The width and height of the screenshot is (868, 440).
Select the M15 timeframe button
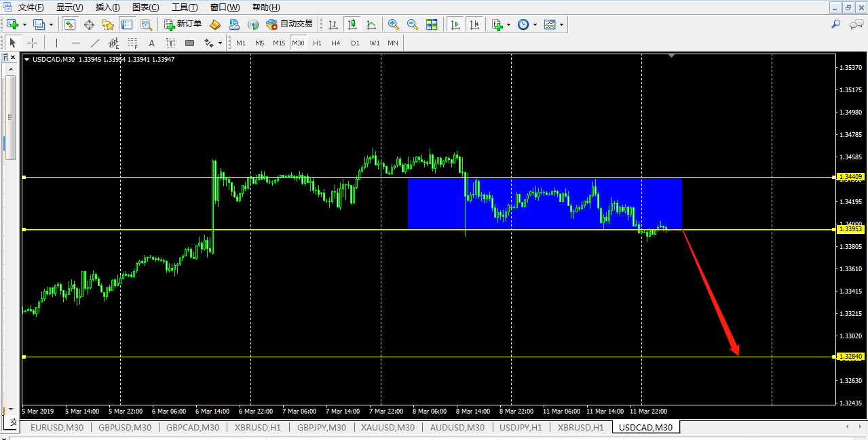279,43
